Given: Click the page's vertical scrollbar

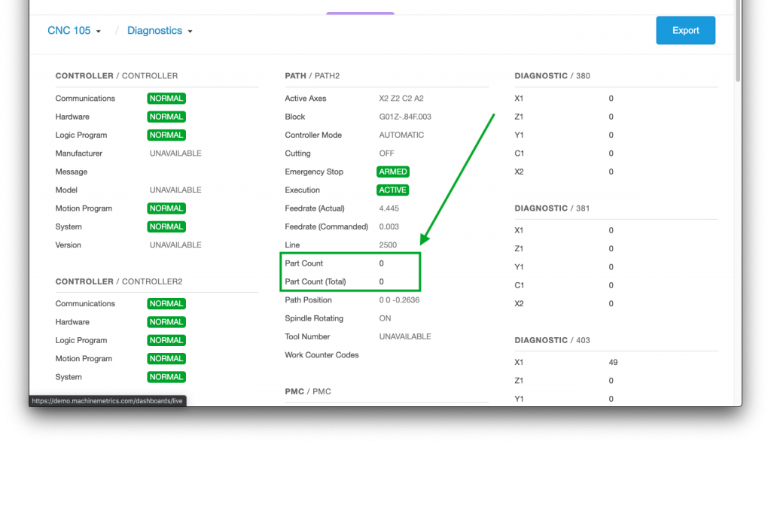Looking at the screenshot, I should (738, 45).
